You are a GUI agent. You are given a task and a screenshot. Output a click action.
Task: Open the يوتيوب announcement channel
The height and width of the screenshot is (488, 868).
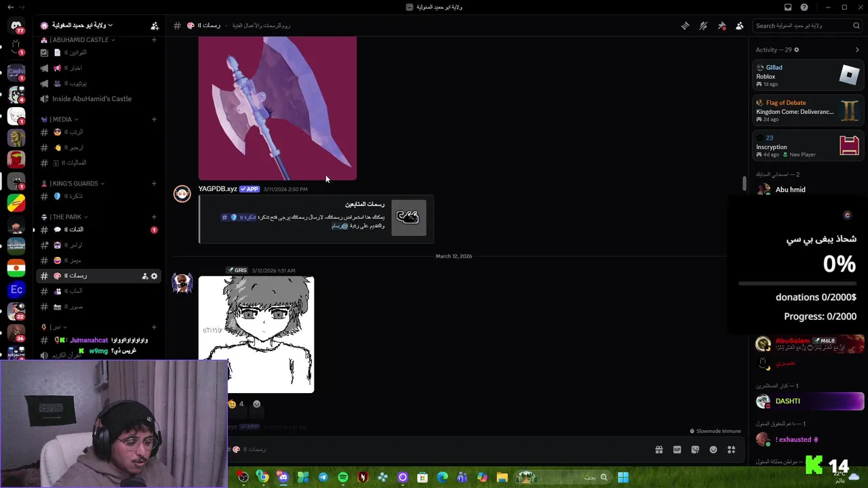coord(98,83)
